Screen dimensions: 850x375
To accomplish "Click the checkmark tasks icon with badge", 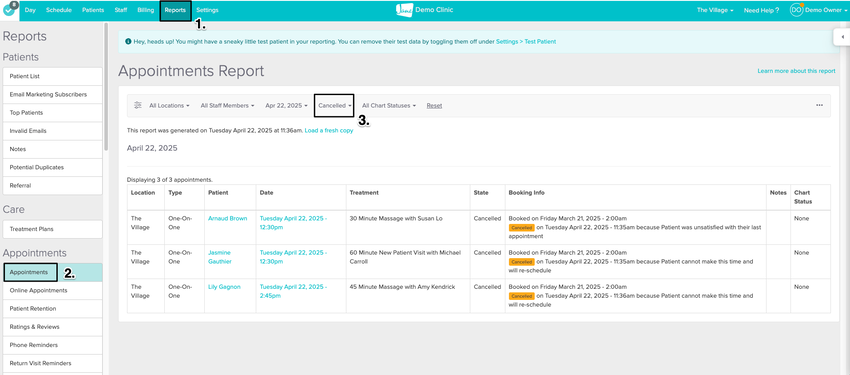I will point(9,10).
